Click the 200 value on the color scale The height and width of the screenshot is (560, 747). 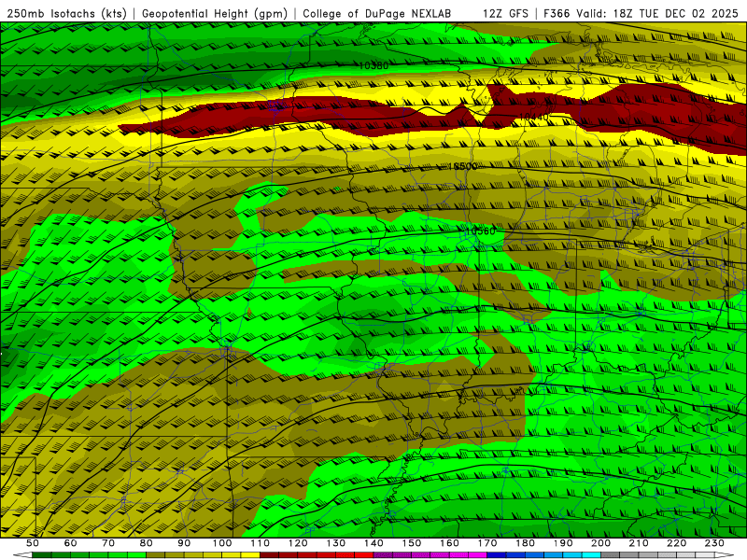[601, 543]
